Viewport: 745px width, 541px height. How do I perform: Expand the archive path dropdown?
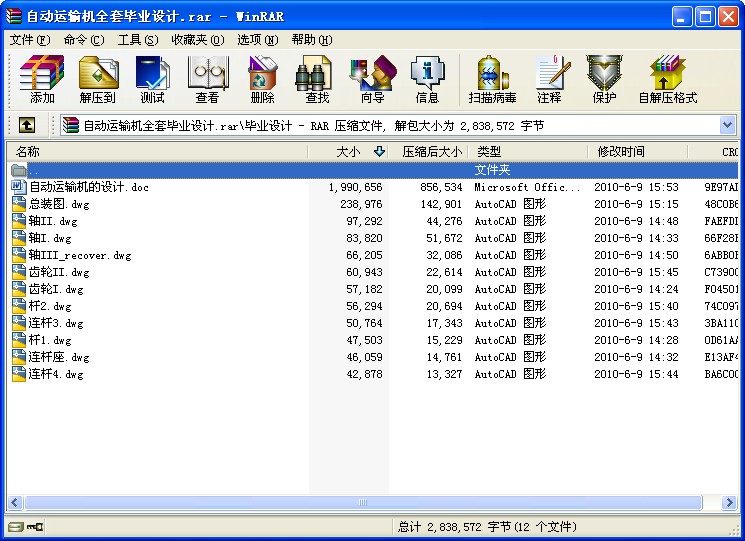coord(727,125)
